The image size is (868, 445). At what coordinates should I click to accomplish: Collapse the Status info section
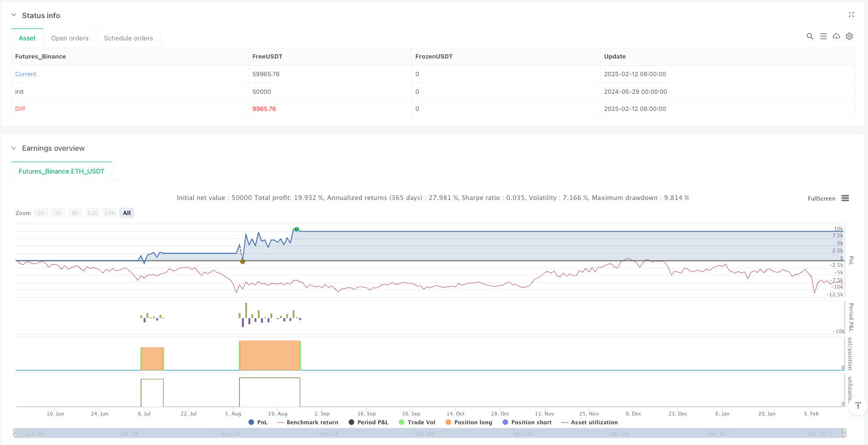pos(14,16)
